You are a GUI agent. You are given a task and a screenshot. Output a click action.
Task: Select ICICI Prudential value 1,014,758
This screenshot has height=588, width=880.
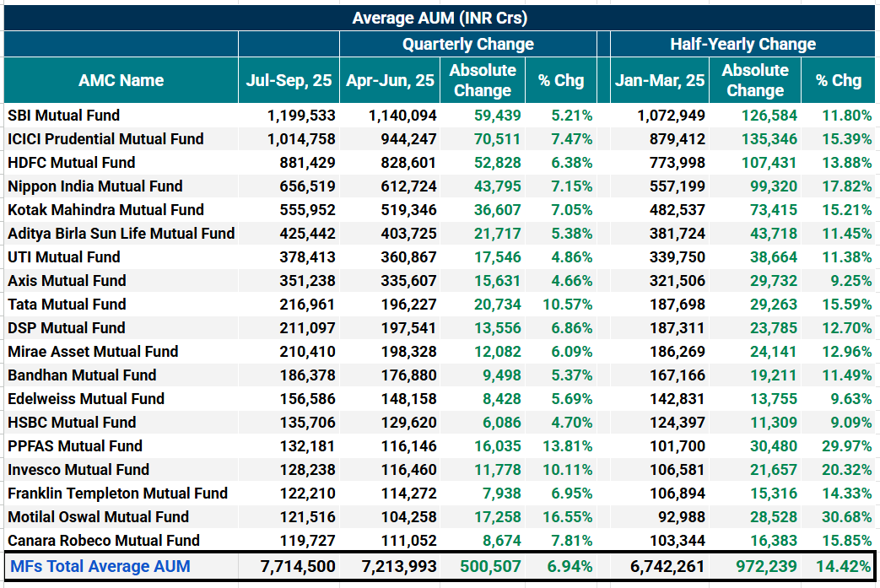click(301, 139)
